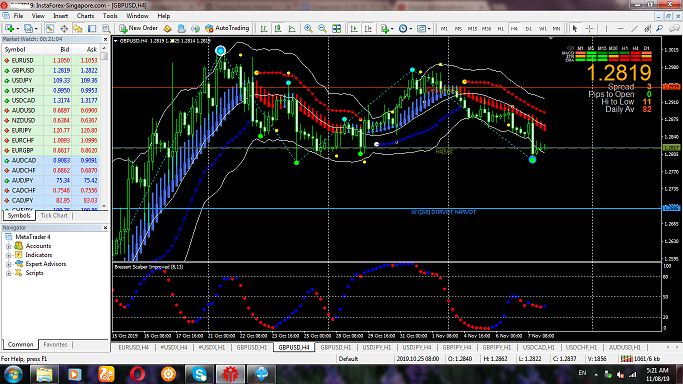Select the Equidistant Channel tool
The image size is (683, 384).
coord(648,28)
